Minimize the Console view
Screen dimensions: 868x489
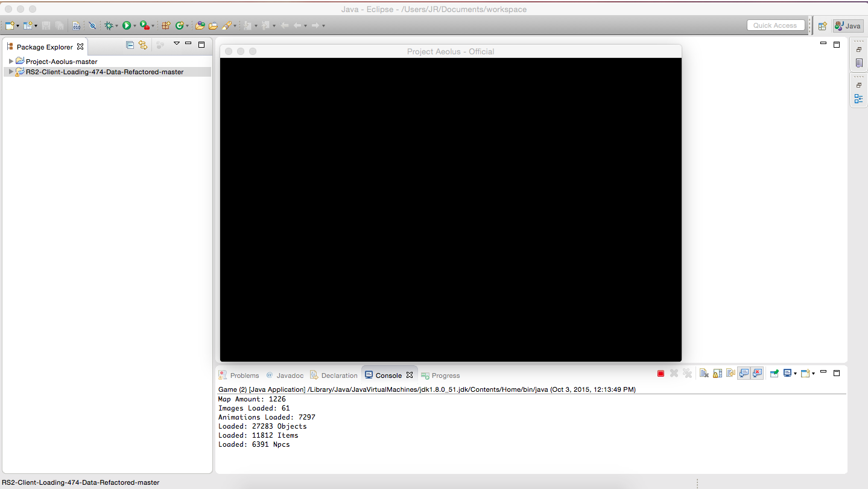point(823,372)
